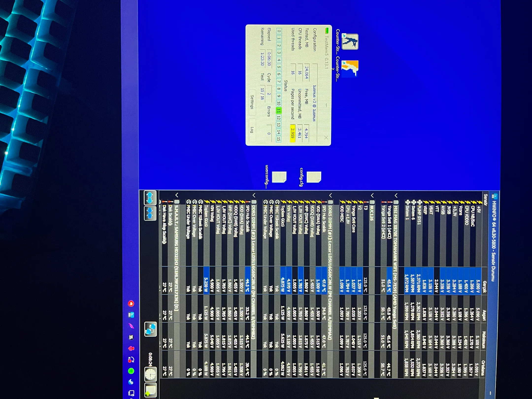Click the highlighted thread 11 status cell in TestMem5
Screen dimensions: 532x399
pyautogui.click(x=279, y=110)
